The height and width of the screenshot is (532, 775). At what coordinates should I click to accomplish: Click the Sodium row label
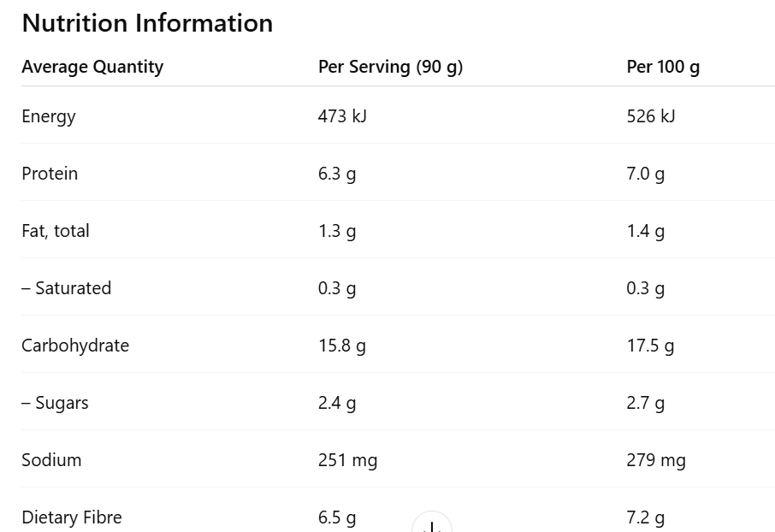click(x=51, y=460)
